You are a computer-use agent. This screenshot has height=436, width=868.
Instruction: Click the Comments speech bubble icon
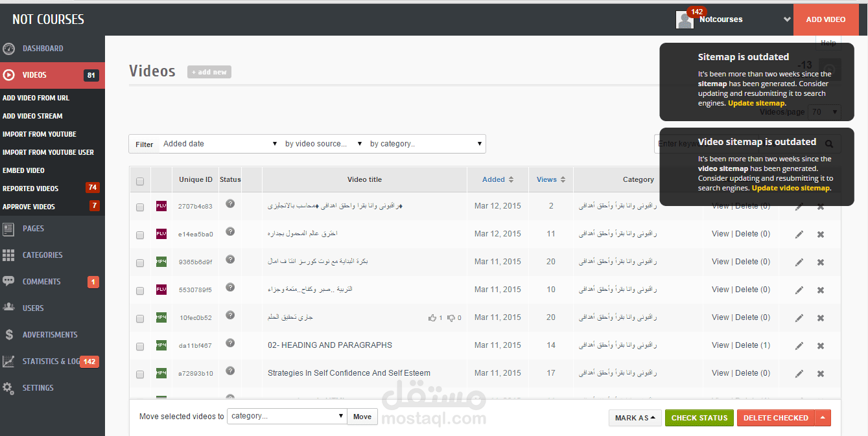pyautogui.click(x=8, y=282)
